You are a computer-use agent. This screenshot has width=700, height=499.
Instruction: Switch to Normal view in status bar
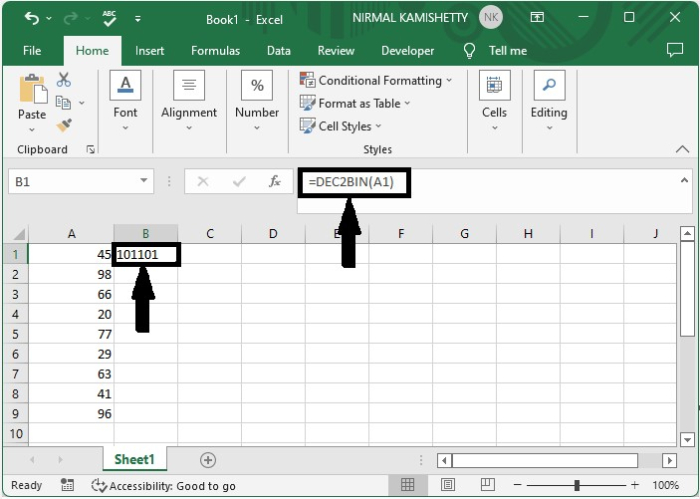coord(408,486)
